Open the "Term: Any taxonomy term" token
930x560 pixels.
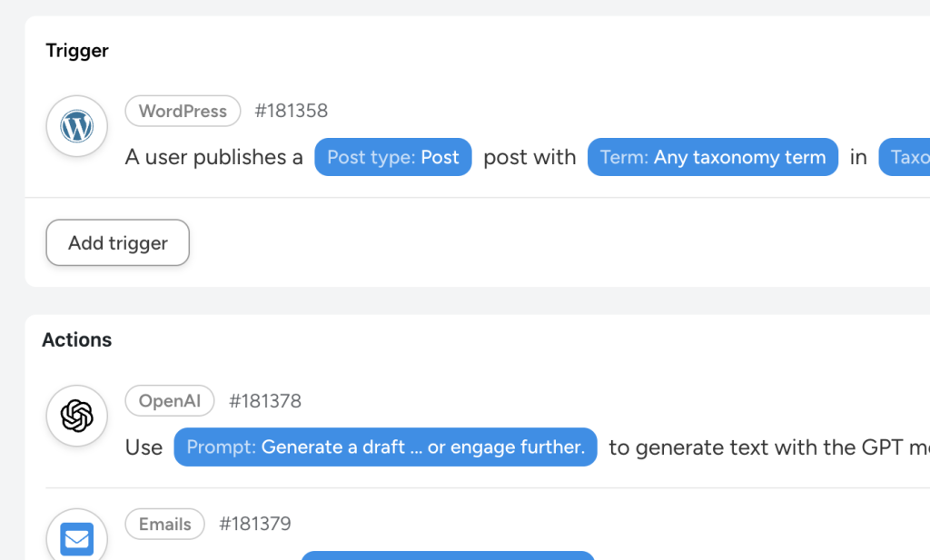713,157
